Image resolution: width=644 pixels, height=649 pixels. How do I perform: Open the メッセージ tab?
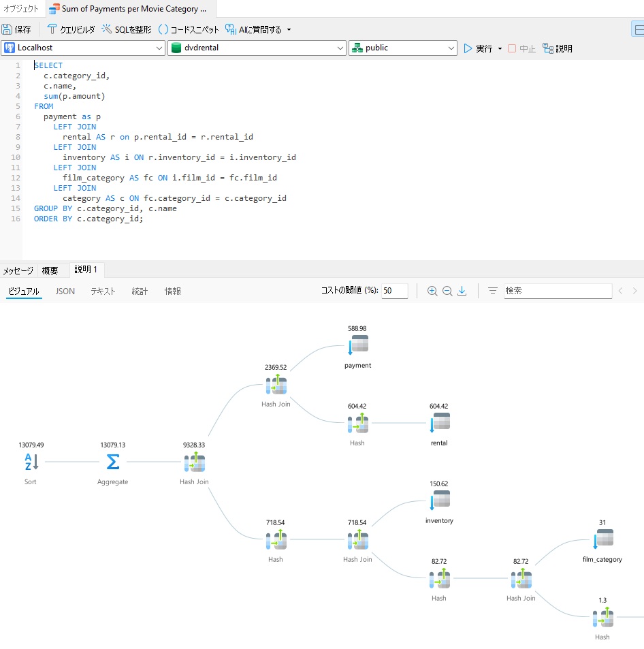[x=18, y=270]
